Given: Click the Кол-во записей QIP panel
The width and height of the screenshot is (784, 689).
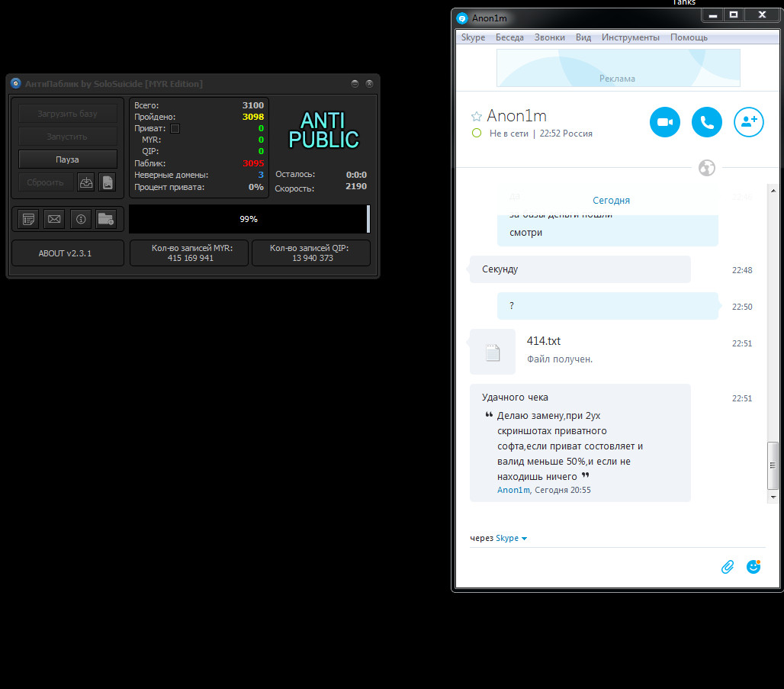Looking at the screenshot, I should coord(311,253).
